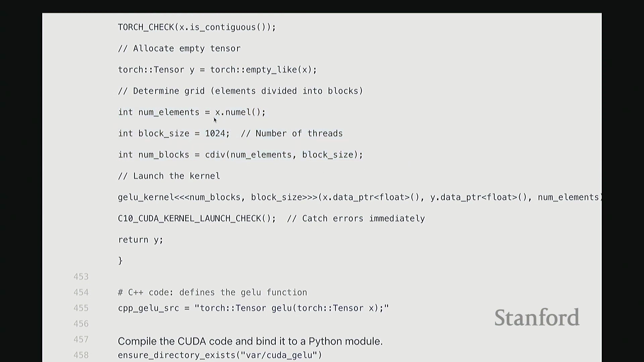Click the cdiv num_blocks code line
This screenshot has height=362, width=644.
[x=240, y=155]
